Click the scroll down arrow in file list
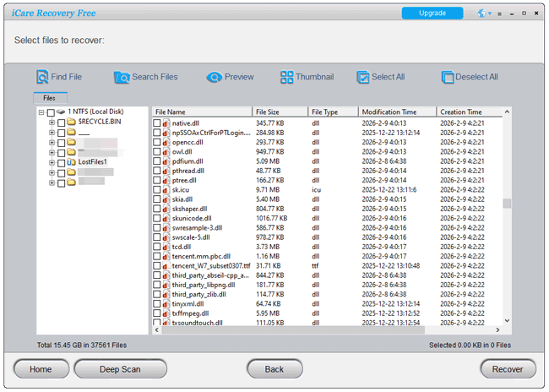The image size is (549, 392). (x=507, y=320)
